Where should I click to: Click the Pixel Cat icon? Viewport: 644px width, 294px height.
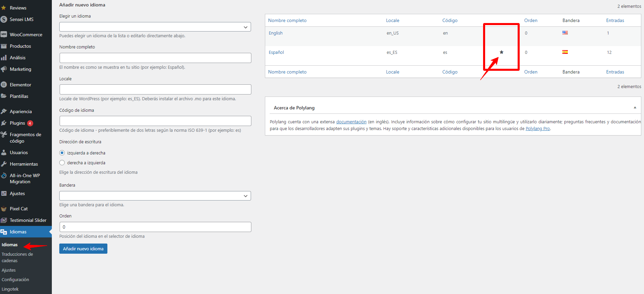pos(4,209)
